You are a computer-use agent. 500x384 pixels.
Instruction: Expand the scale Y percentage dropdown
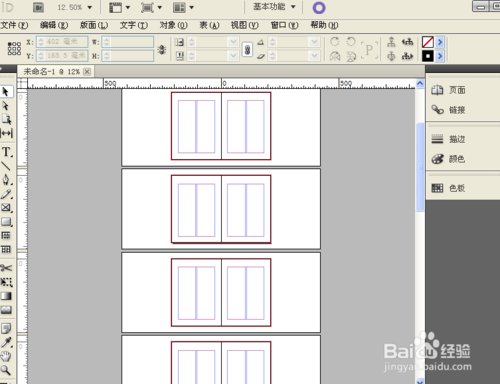point(233,56)
